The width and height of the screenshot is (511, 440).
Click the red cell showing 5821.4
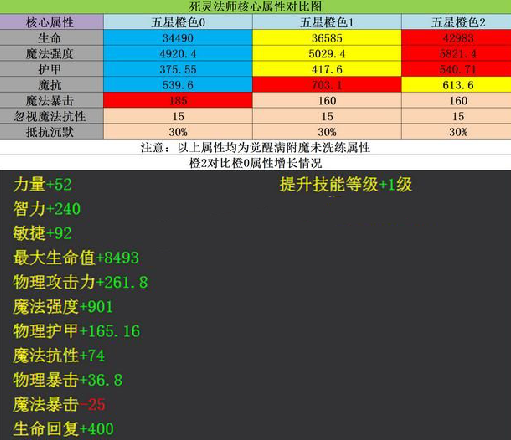(456, 53)
